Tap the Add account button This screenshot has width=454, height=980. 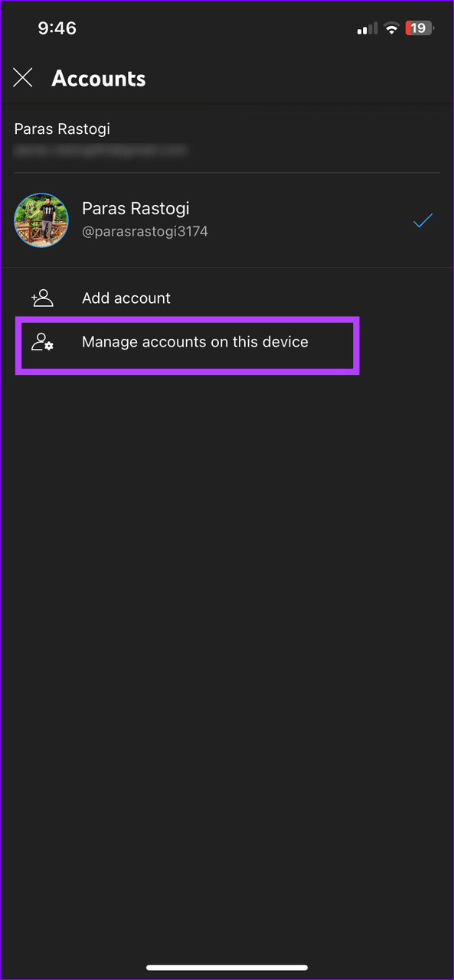[126, 298]
